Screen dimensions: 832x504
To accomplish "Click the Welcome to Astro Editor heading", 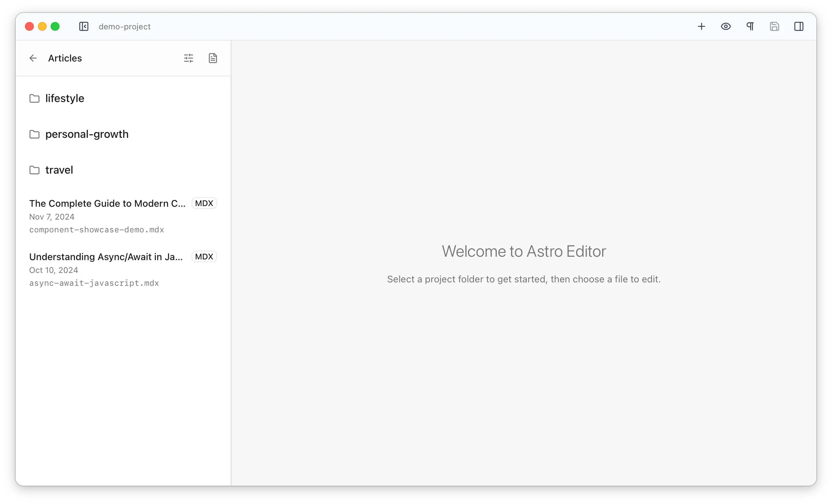I will pos(524,251).
